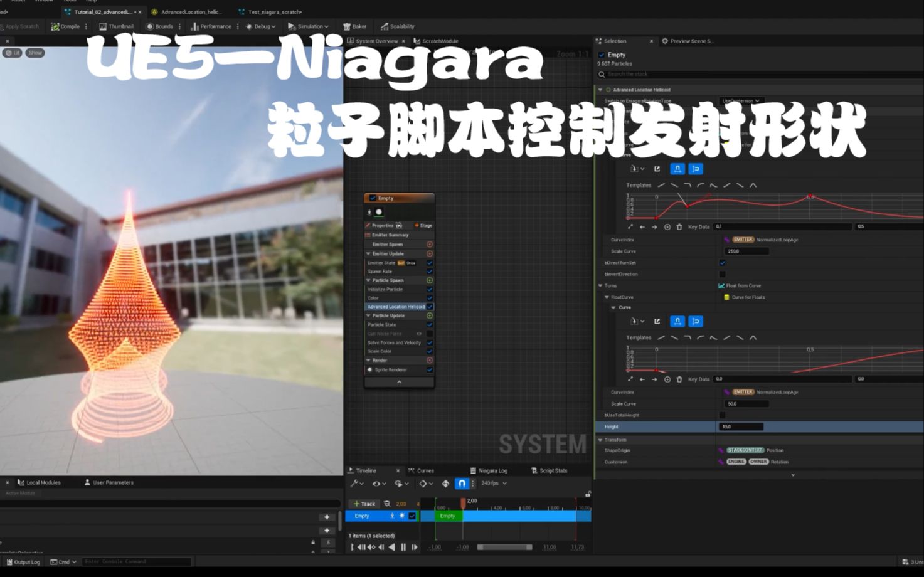
Task: Open the Debug dropdown
Action: coord(260,26)
